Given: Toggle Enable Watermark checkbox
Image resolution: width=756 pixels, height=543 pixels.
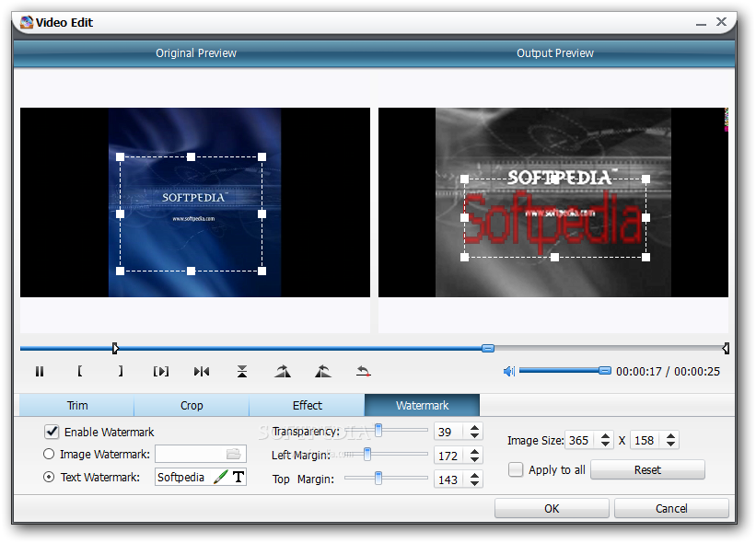Looking at the screenshot, I should [x=52, y=432].
